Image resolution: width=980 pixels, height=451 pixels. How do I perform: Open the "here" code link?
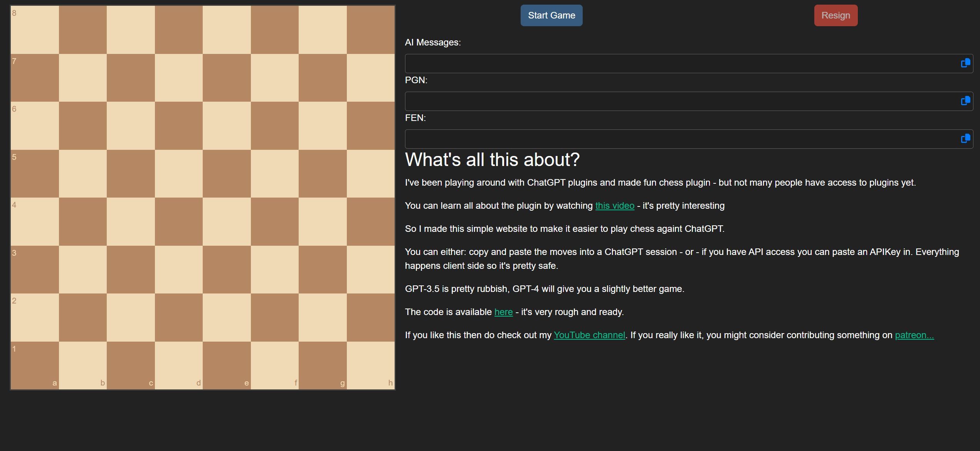504,312
